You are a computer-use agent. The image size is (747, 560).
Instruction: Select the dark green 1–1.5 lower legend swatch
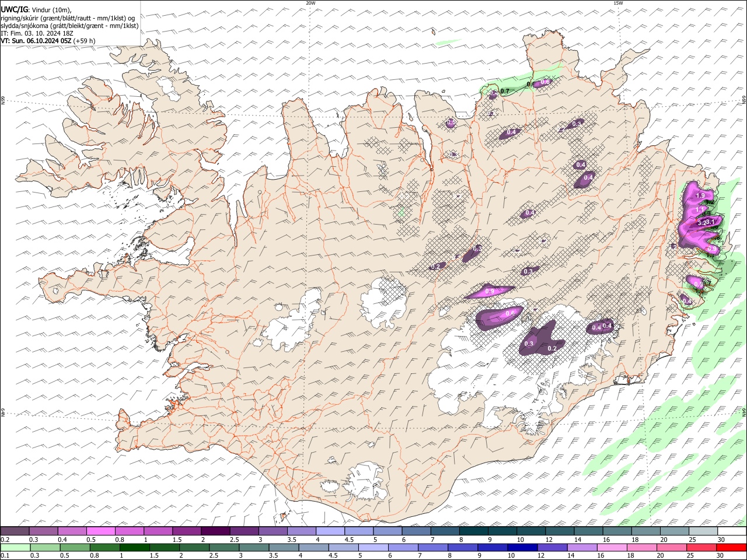coord(134,547)
